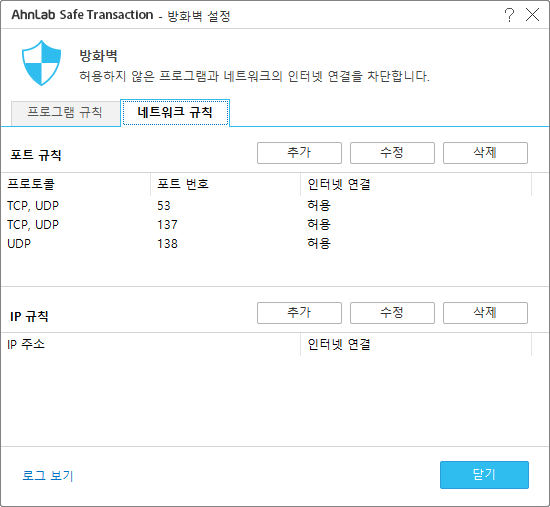Screen dimensions: 550x507
Task: Sort by 포트 번호 column header
Action: (x=226, y=184)
